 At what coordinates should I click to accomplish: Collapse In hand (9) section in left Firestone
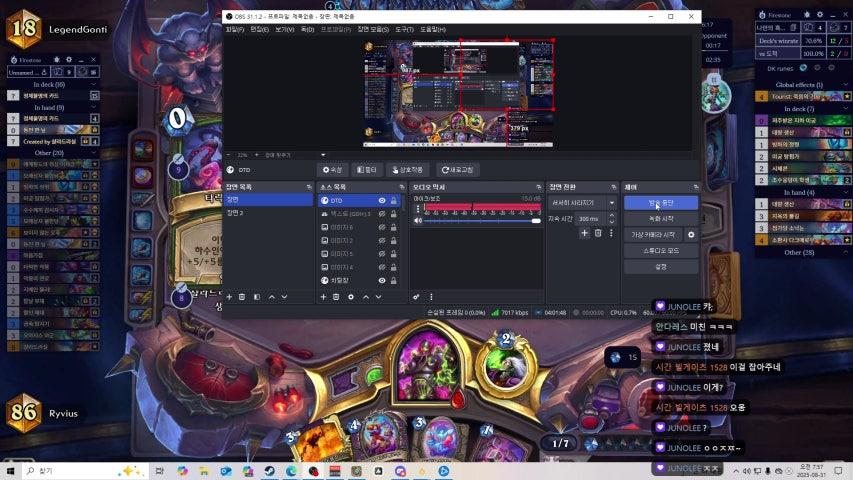93,108
